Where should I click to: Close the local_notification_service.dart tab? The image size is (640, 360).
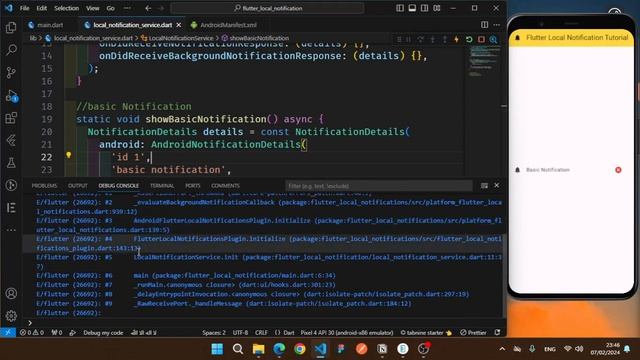pos(179,25)
